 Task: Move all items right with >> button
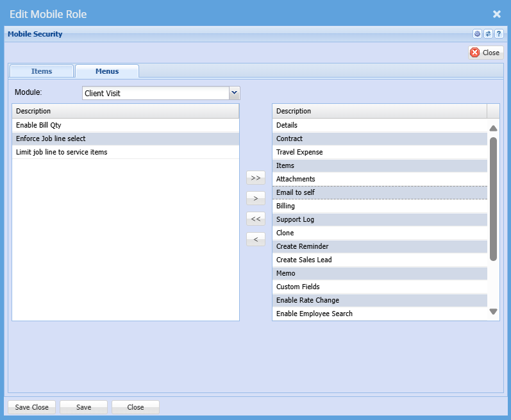pyautogui.click(x=256, y=178)
